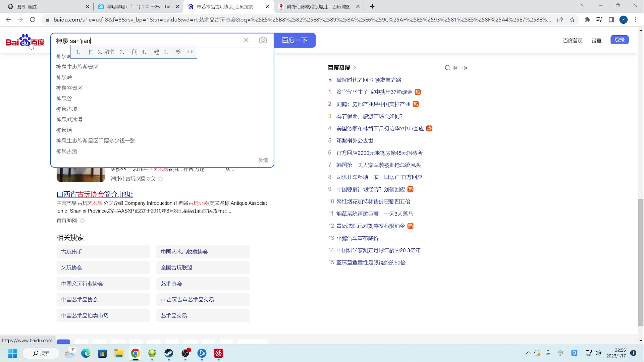Choose IME candidate 三间
Image resolution: width=644 pixels, height=362 pixels.
(129, 52)
